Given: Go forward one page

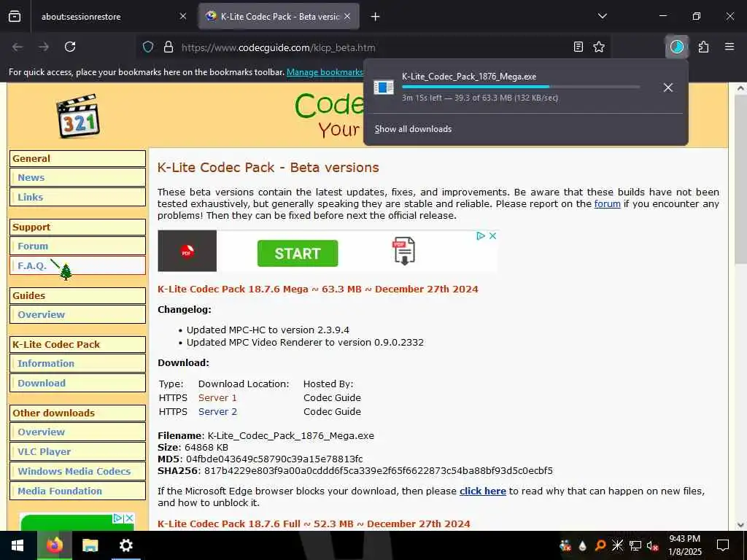Looking at the screenshot, I should [44, 47].
